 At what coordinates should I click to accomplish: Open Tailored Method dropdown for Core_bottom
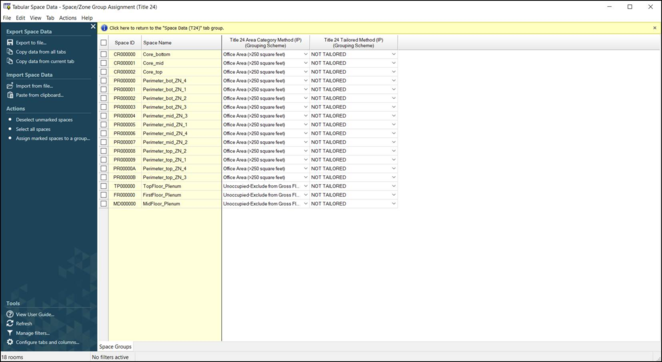click(x=393, y=54)
